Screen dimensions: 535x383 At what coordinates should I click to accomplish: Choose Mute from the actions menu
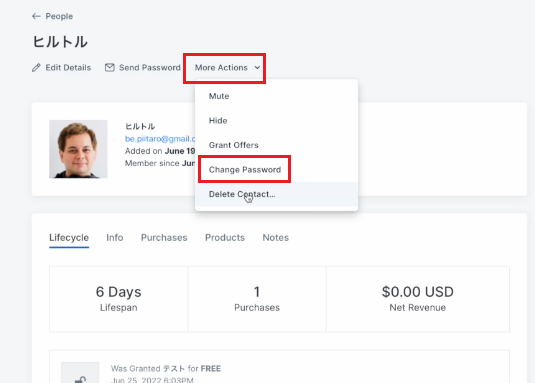point(276,96)
